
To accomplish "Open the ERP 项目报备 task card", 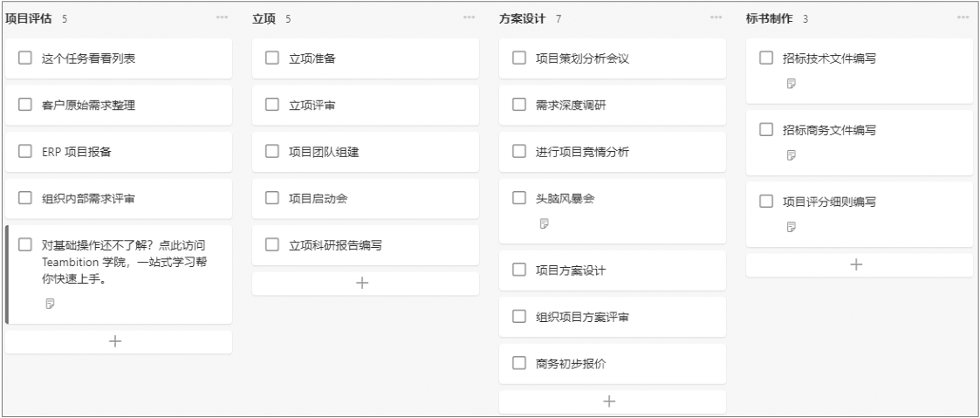I will coord(119,152).
